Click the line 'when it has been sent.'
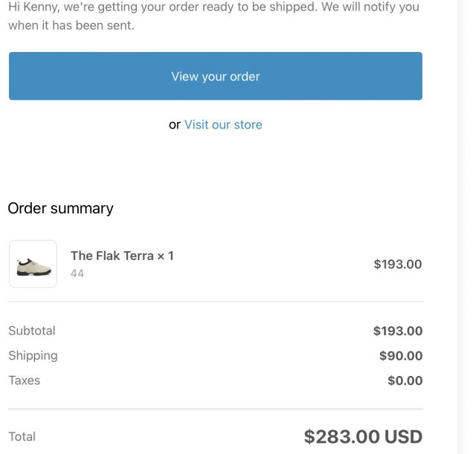This screenshot has width=476, height=454. (x=71, y=25)
